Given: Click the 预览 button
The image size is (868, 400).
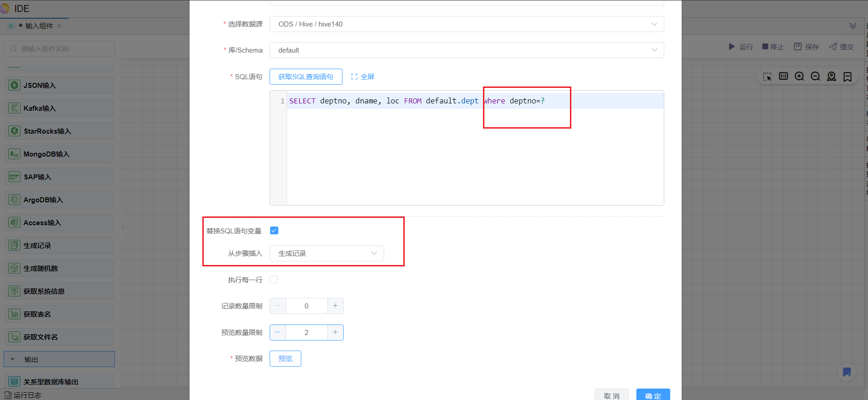Looking at the screenshot, I should coord(285,359).
